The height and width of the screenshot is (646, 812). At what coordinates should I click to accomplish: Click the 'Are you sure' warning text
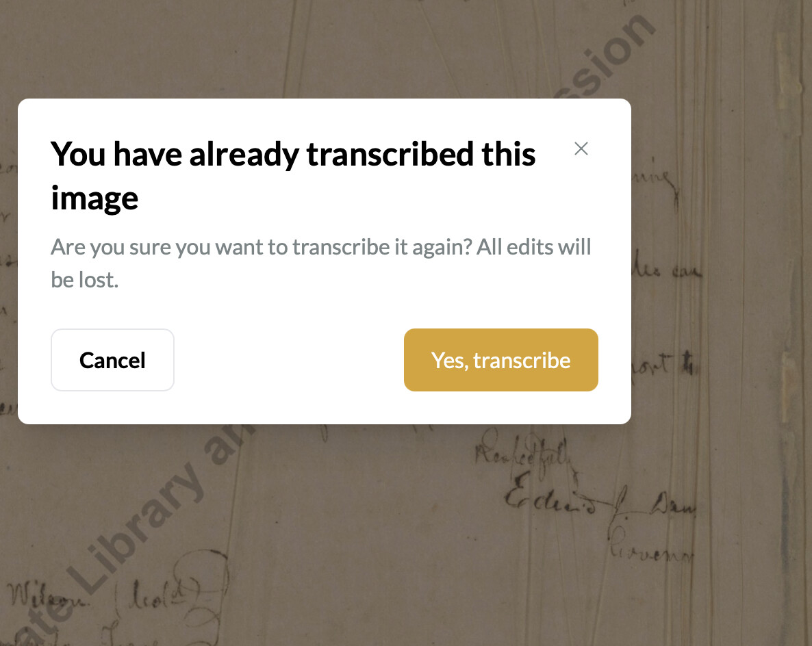point(321,247)
